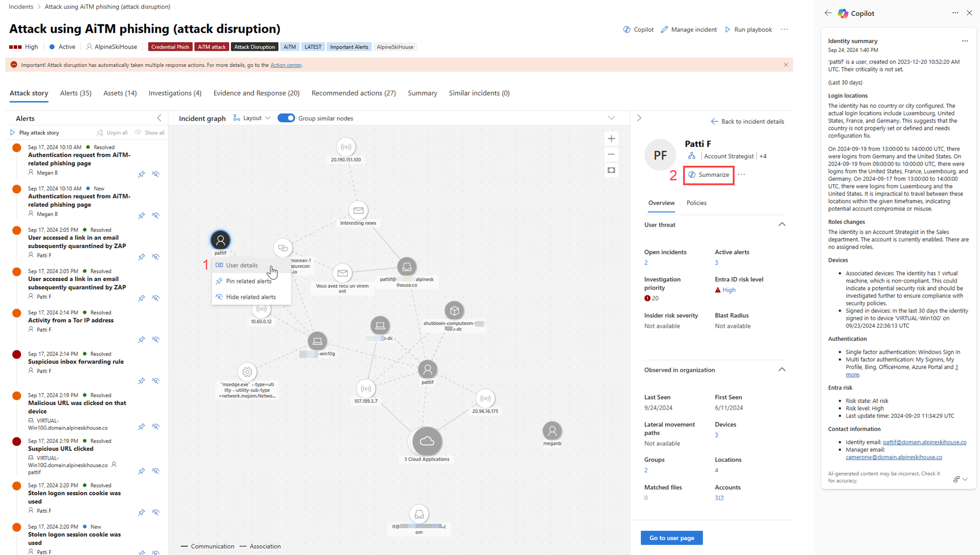Click the Summarize button for Patti F
The height and width of the screenshot is (555, 980).
pyautogui.click(x=709, y=175)
